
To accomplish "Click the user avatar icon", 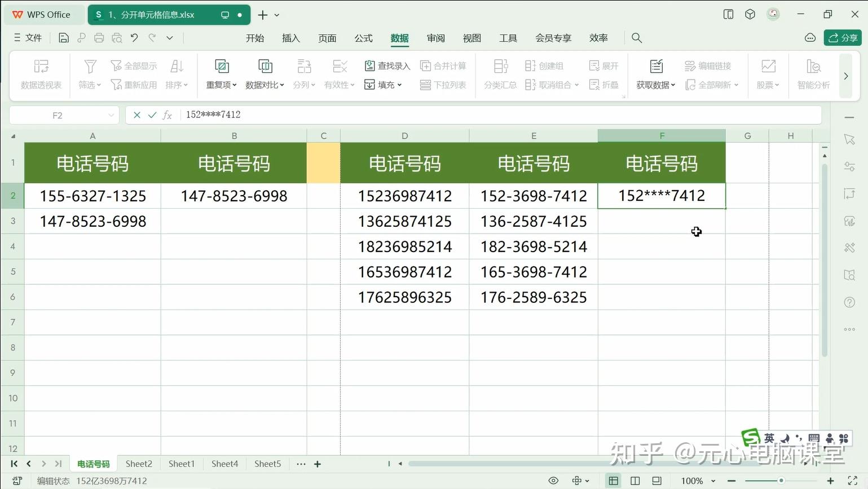I will (x=773, y=15).
